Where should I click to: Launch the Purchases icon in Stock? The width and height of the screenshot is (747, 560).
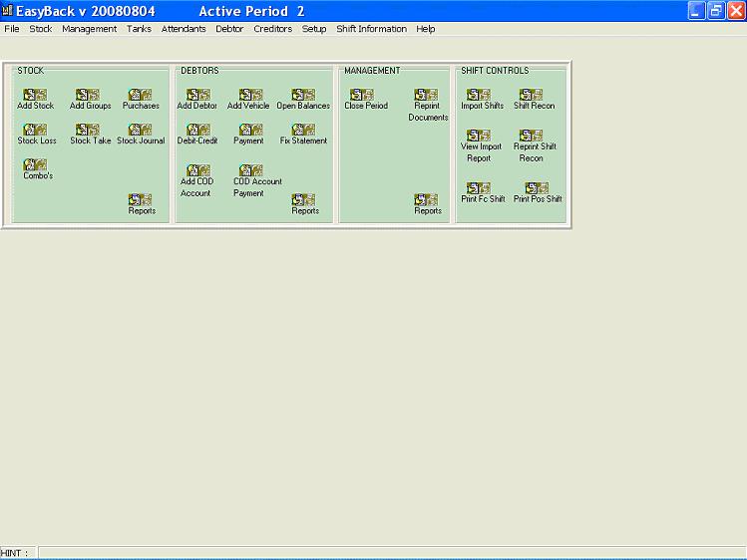pyautogui.click(x=140, y=95)
